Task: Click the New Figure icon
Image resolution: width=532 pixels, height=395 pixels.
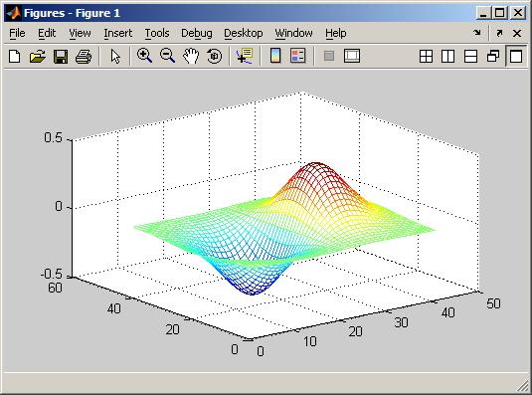Action: 15,56
